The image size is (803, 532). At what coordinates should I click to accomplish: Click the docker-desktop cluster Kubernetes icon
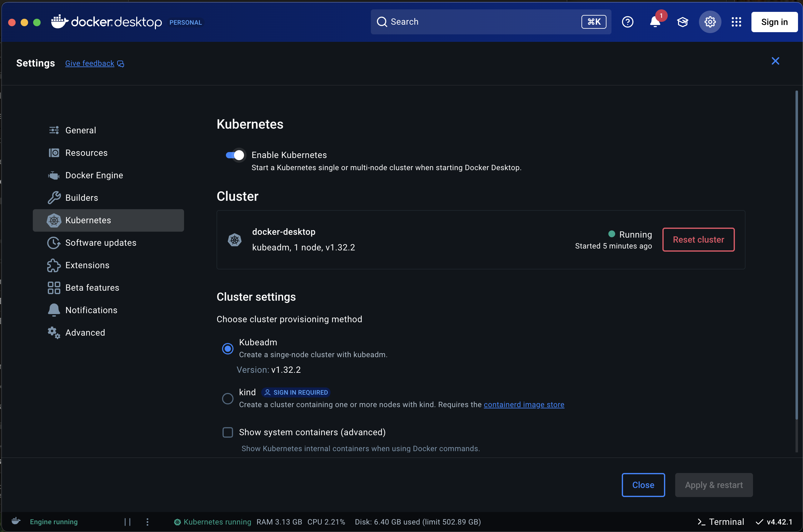coord(234,240)
